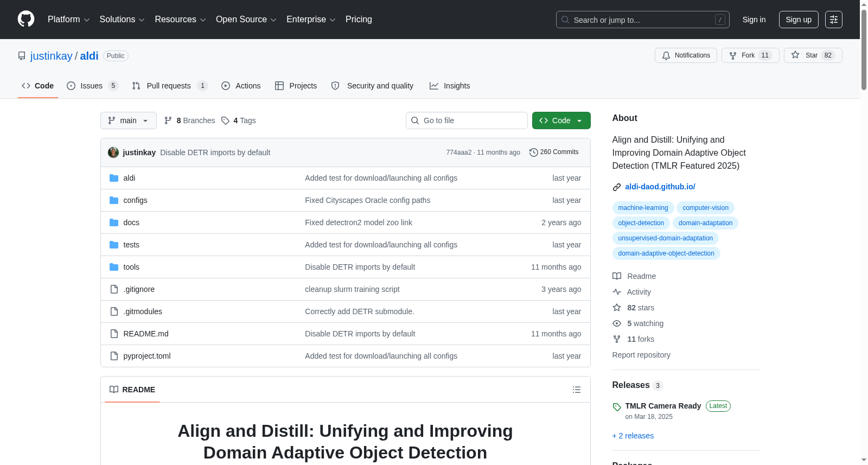
Task: Open the README outline icon
Action: (577, 390)
